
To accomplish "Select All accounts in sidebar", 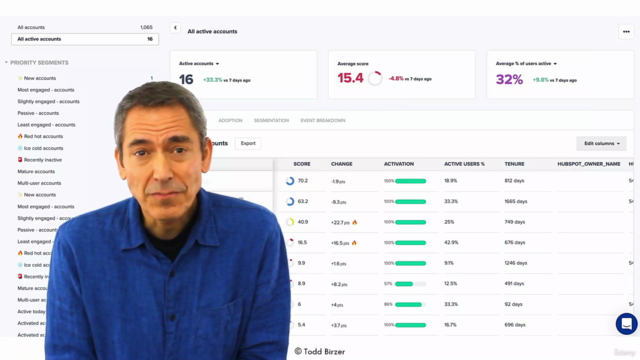I will point(85,27).
